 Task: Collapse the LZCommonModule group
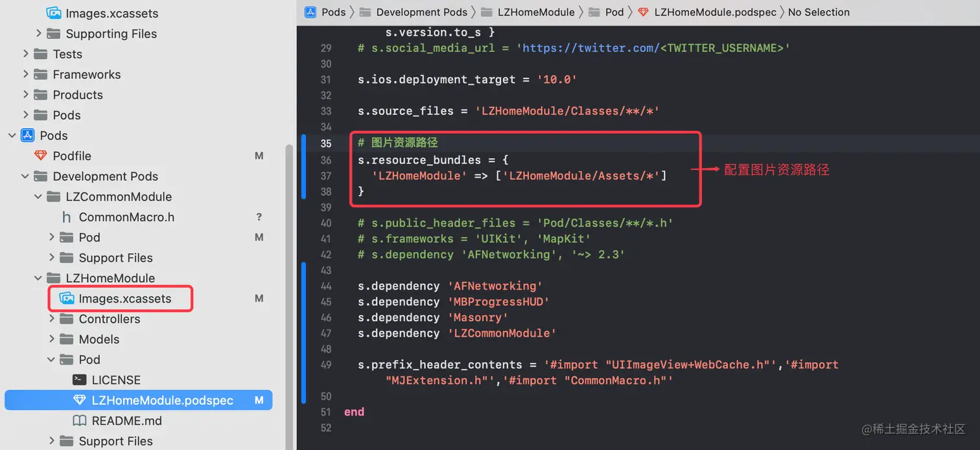[38, 196]
